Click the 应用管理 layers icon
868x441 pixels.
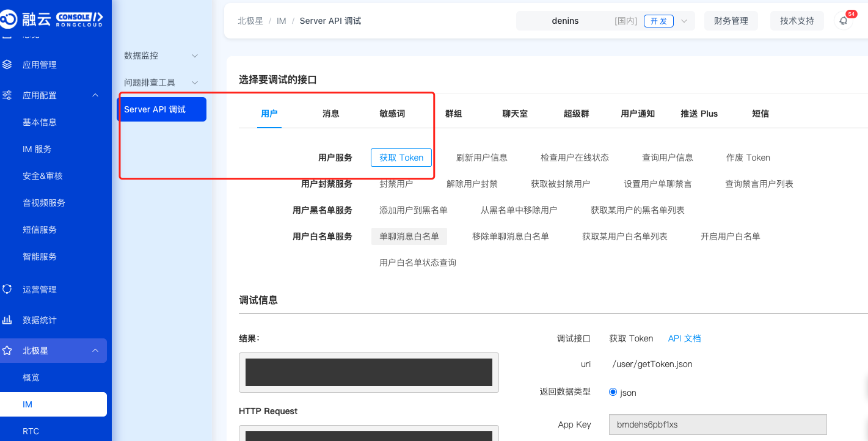click(x=7, y=65)
